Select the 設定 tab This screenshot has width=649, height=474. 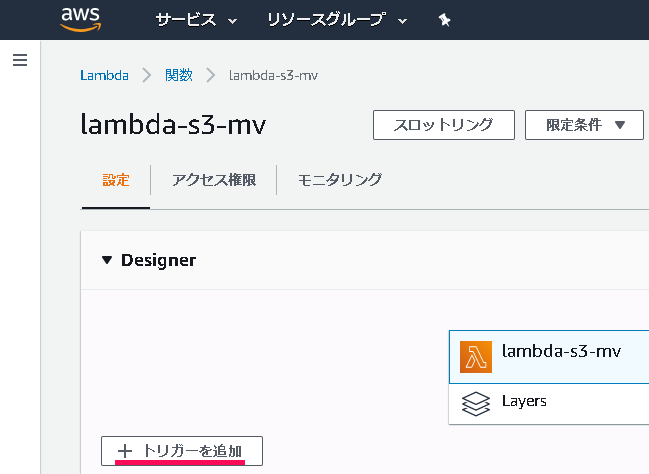point(116,180)
